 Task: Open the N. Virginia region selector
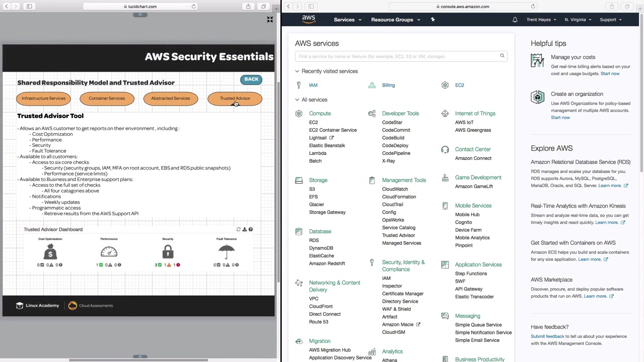[x=578, y=20]
